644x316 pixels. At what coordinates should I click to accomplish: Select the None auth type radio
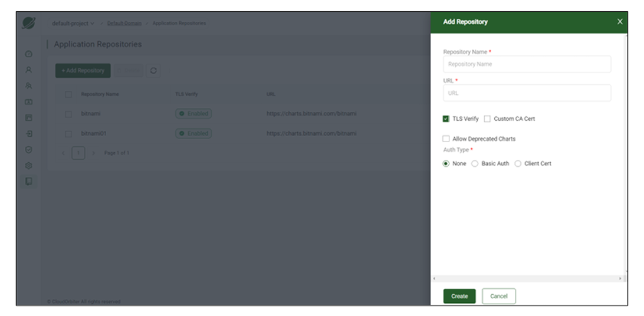[x=446, y=163]
